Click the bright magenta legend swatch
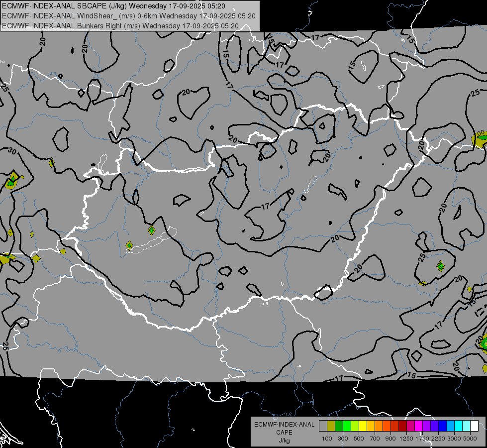Viewport: 487px width, 448px height. coord(419,426)
